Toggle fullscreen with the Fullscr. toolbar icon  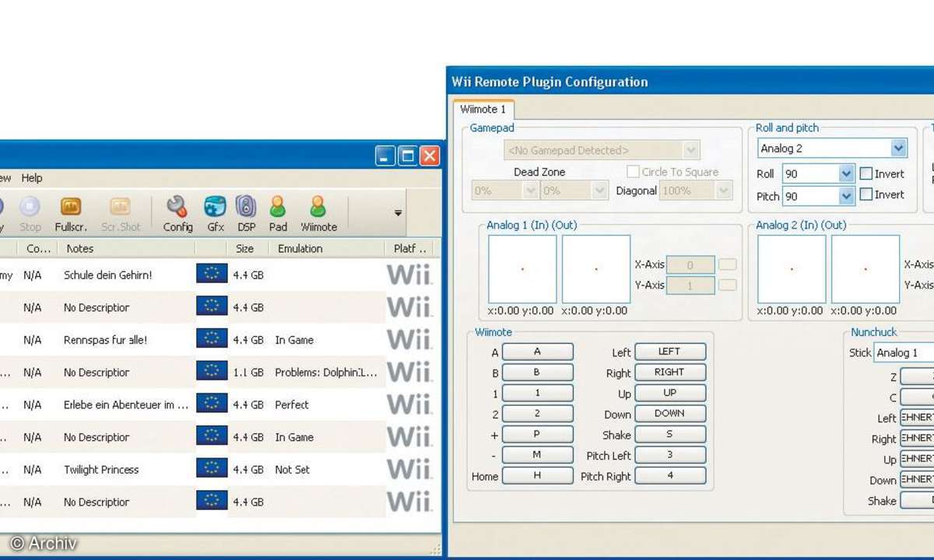click(71, 214)
